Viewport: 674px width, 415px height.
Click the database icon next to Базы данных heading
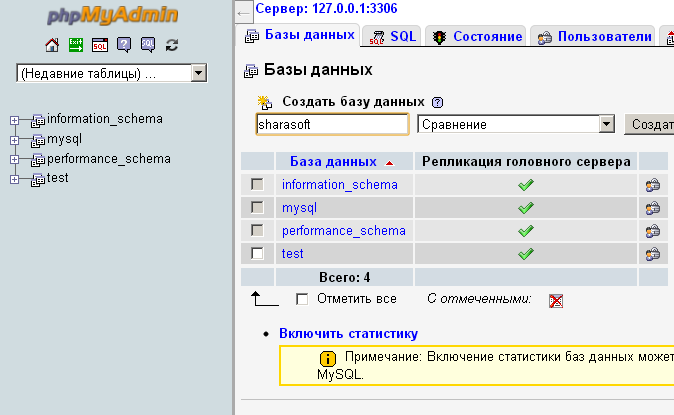click(251, 71)
